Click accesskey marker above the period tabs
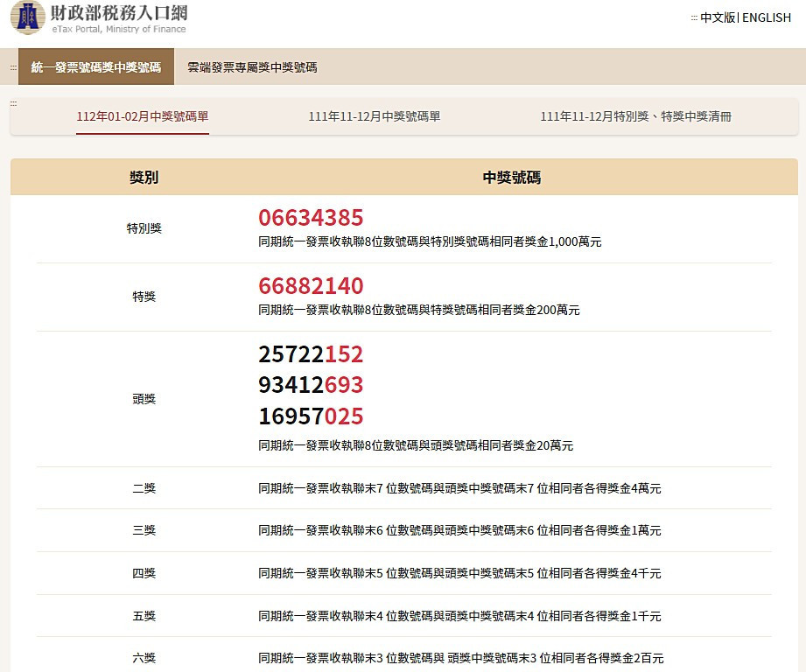The height and width of the screenshot is (672, 806). pos(13,103)
